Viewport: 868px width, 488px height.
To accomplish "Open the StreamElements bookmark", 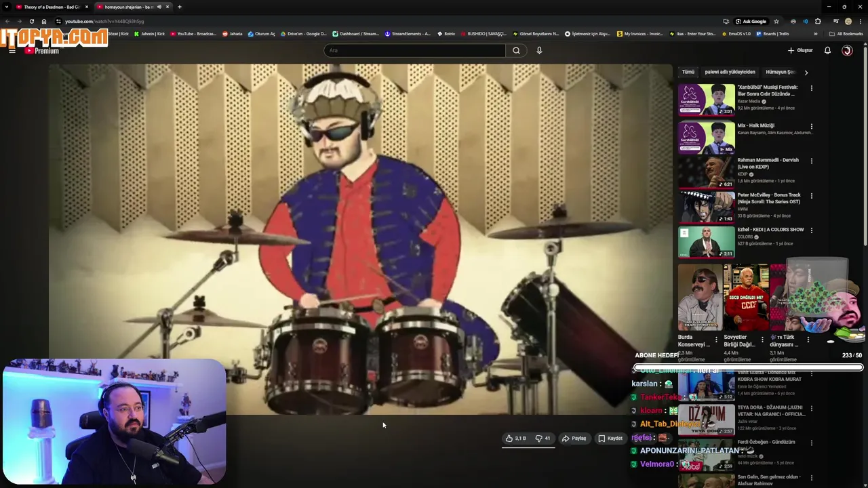I will pyautogui.click(x=408, y=33).
